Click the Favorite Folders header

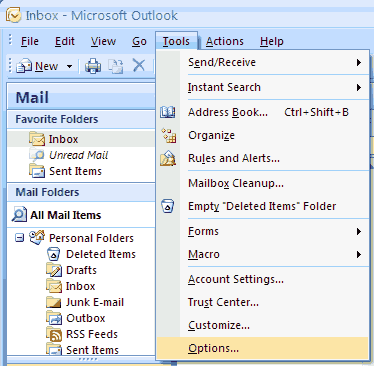tap(81, 119)
